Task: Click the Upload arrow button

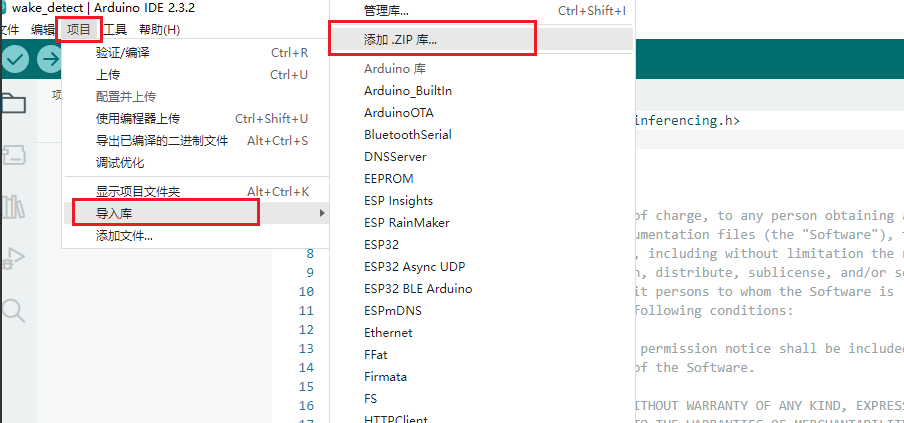Action: point(49,60)
